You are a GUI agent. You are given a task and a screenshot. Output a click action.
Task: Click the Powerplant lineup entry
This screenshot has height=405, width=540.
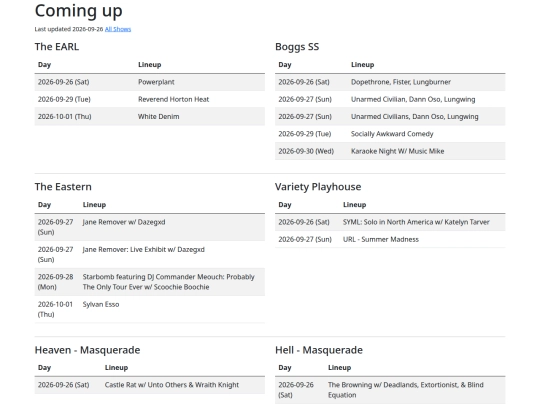[x=156, y=82]
